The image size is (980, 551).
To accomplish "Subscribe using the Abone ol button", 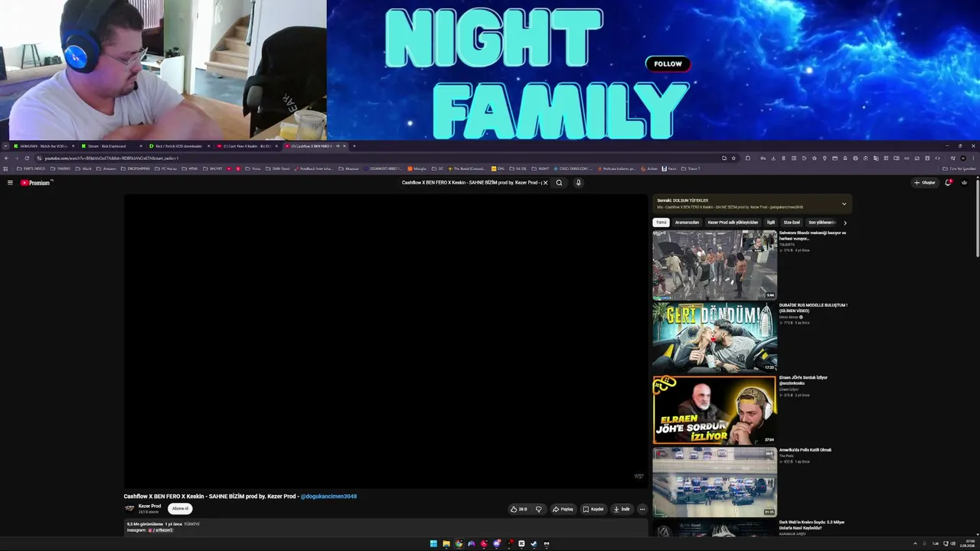I will pyautogui.click(x=180, y=509).
